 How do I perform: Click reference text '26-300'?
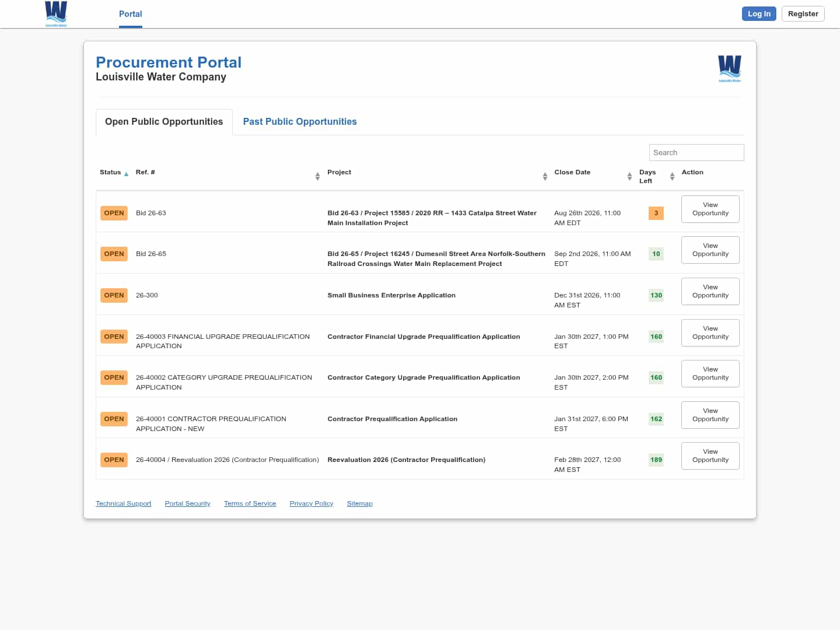[x=147, y=295]
